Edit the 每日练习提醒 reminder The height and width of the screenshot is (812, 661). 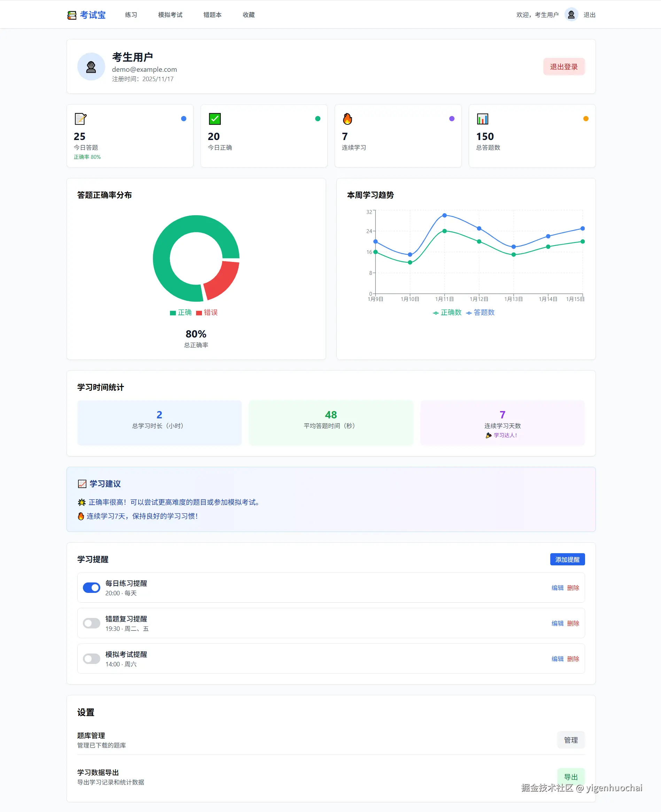(x=558, y=588)
